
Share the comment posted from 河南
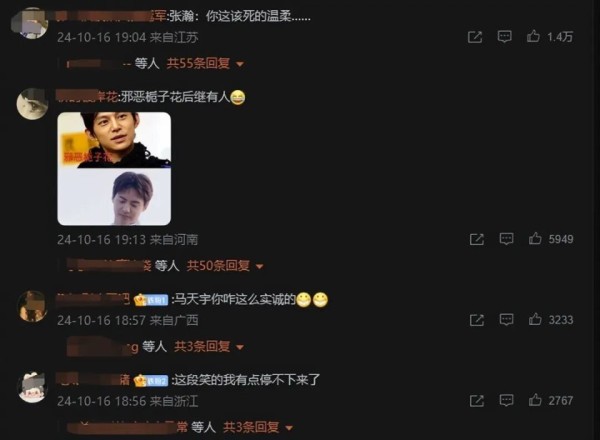point(477,240)
